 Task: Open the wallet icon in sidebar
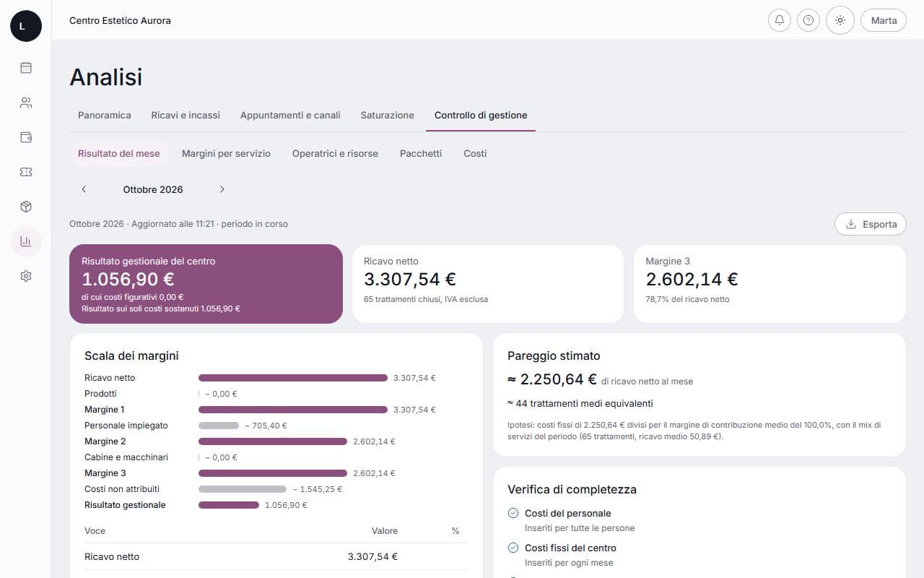[x=26, y=137]
